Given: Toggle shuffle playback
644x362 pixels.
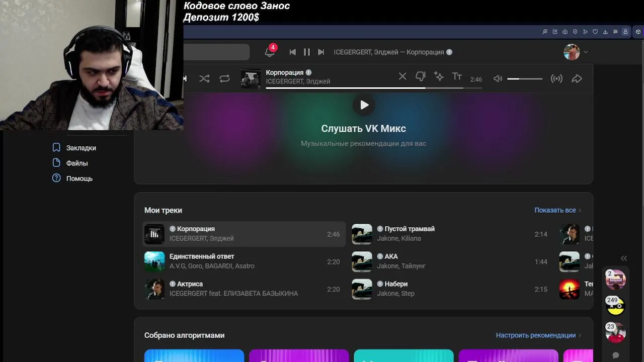Looking at the screenshot, I should coord(204,78).
